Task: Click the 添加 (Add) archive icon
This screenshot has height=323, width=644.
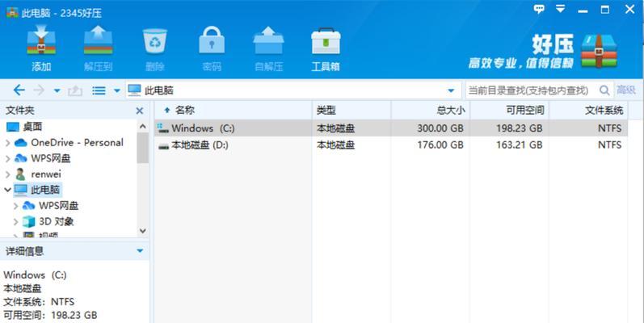Action: tap(41, 40)
